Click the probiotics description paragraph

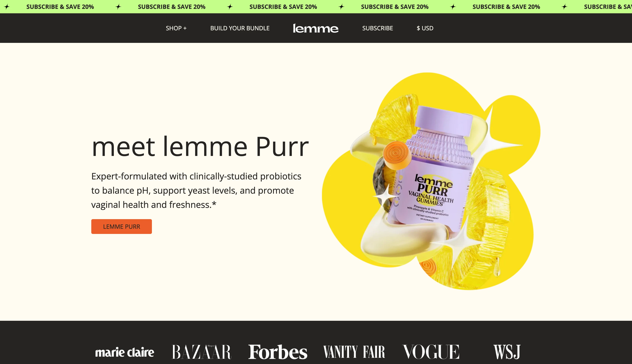(x=196, y=190)
